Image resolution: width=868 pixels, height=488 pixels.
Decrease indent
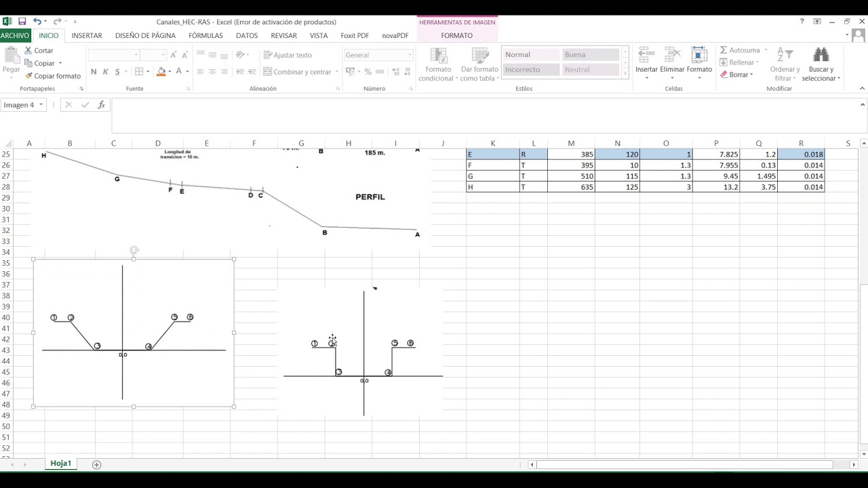point(239,72)
